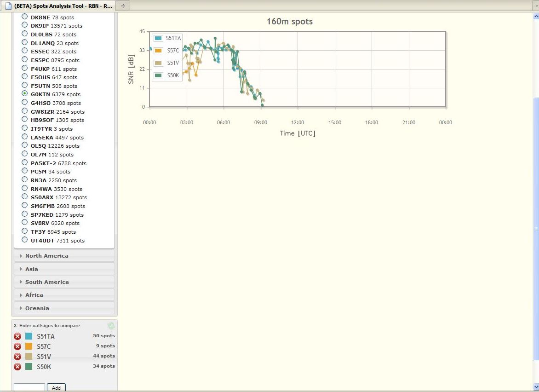Remove S50K using its red X icon

pyautogui.click(x=17, y=367)
